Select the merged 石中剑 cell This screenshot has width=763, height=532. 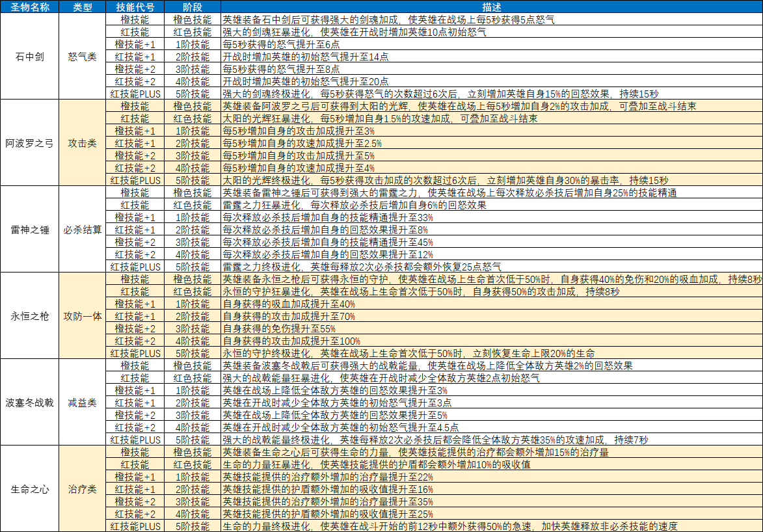tap(29, 57)
